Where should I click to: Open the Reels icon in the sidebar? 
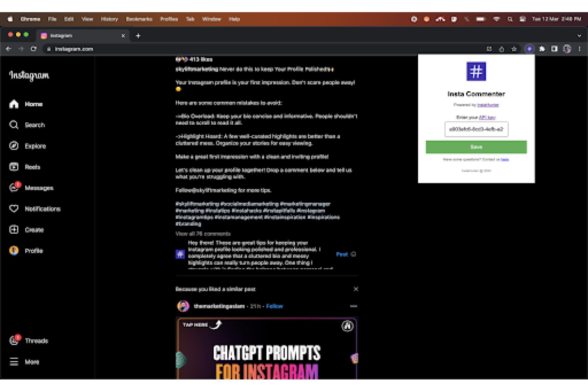(x=14, y=167)
